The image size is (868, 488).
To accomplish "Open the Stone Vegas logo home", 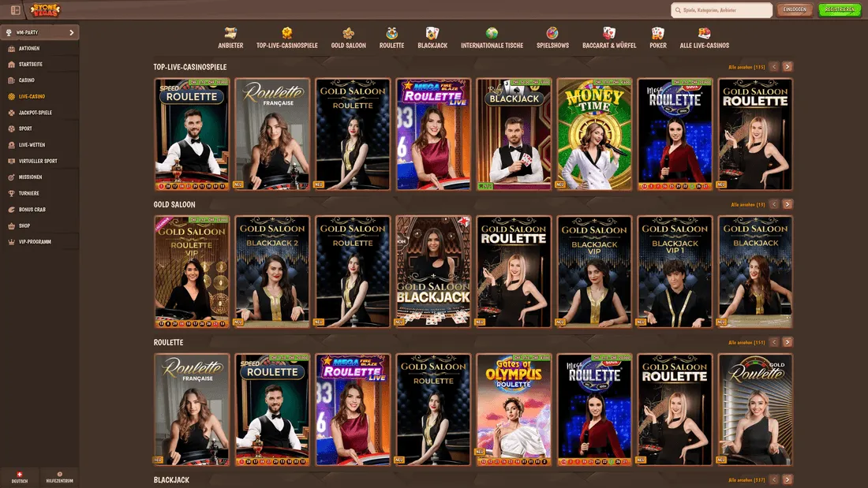I will (46, 10).
